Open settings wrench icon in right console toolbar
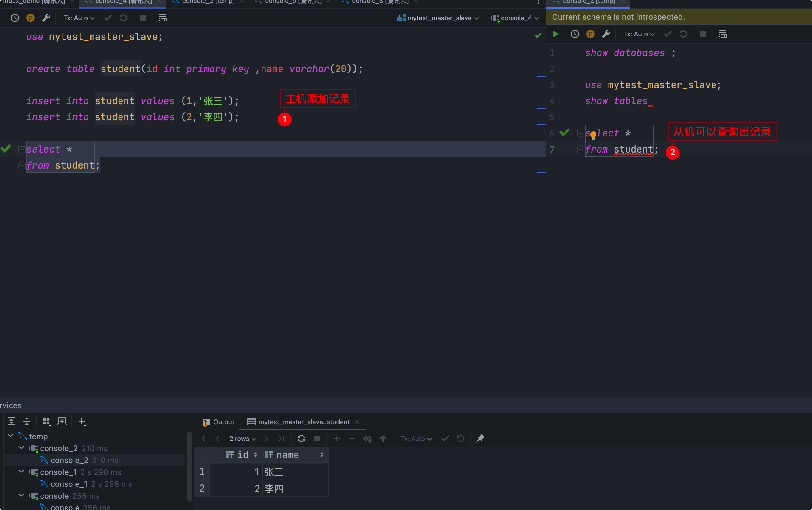 (606, 34)
